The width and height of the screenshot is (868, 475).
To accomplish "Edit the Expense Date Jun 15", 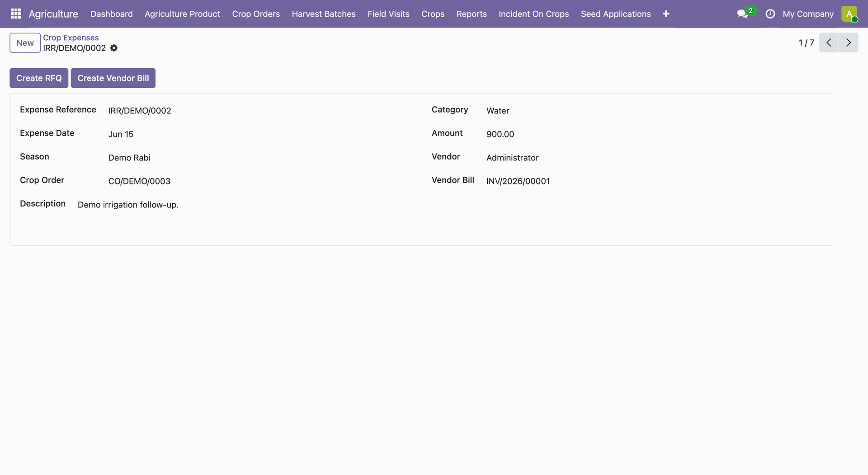I will click(x=121, y=134).
